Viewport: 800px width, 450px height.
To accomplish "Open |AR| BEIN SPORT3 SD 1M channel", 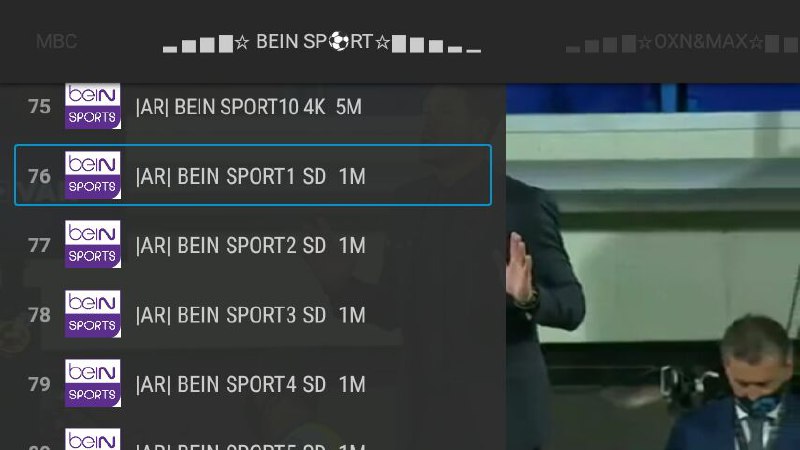I will click(x=253, y=314).
